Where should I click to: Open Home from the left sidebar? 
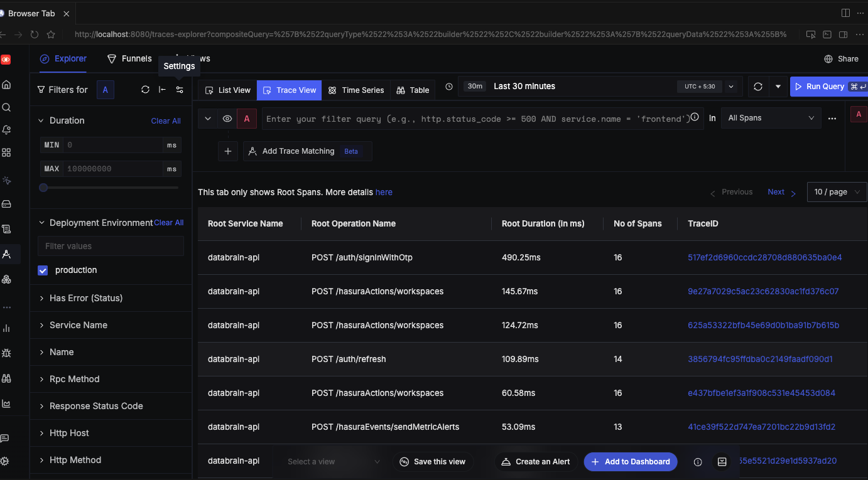coord(6,84)
